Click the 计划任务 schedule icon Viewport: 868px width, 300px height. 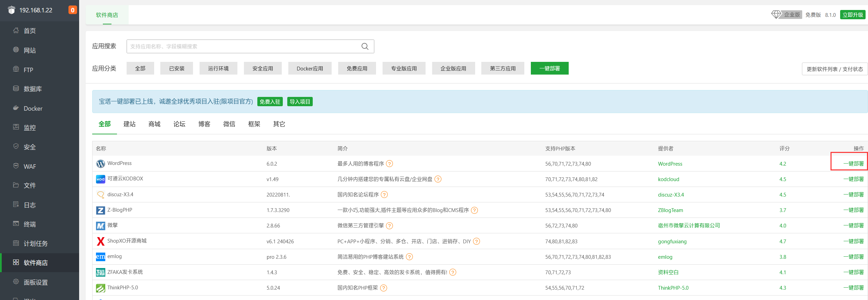click(x=16, y=243)
